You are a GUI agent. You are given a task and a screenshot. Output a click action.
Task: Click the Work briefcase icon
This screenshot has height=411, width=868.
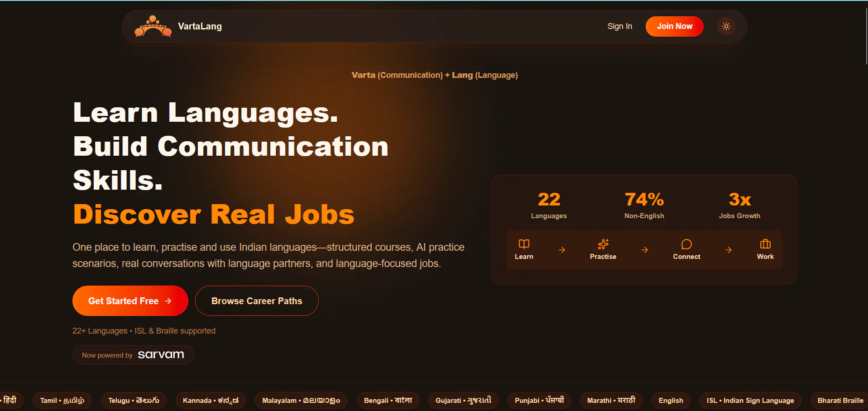point(765,244)
